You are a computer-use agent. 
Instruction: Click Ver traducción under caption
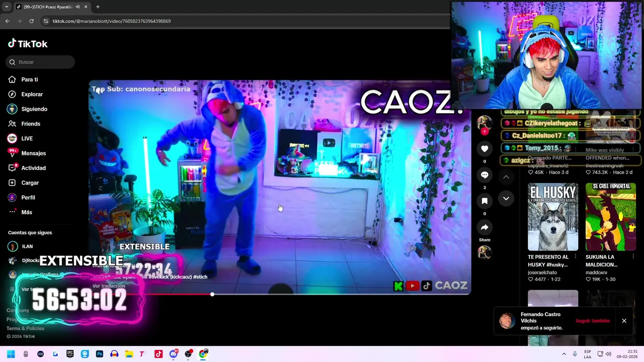[x=109, y=286]
